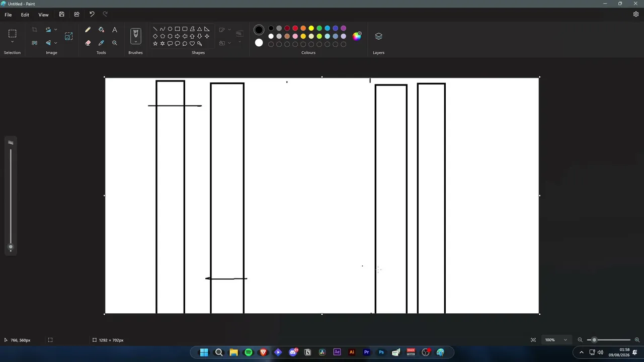The height and width of the screenshot is (362, 644).
Task: Select the Oval shape
Action: (170, 29)
